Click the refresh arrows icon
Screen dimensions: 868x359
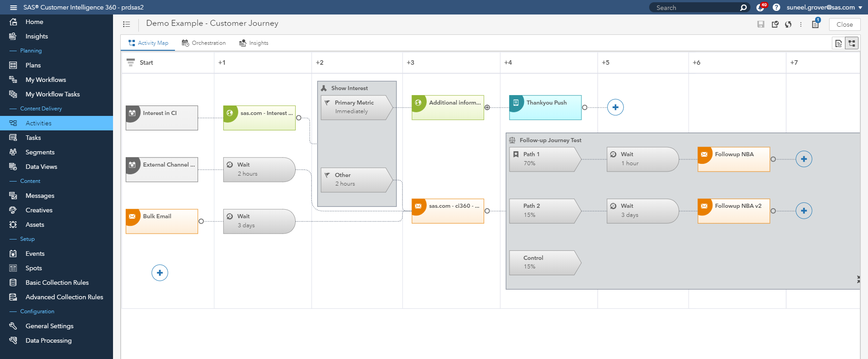pyautogui.click(x=788, y=24)
